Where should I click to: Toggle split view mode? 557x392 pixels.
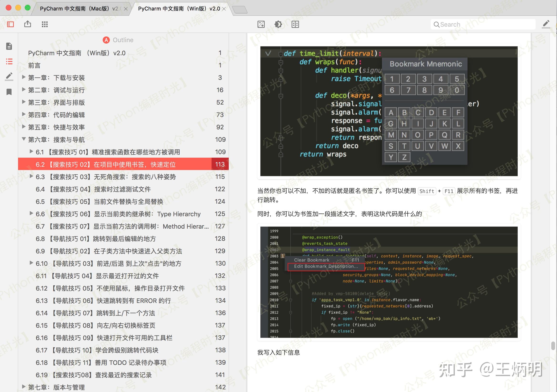295,24
